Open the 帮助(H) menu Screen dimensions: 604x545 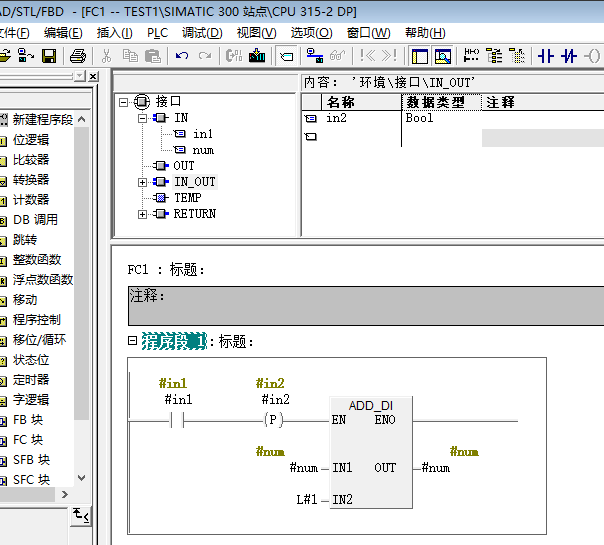click(425, 33)
